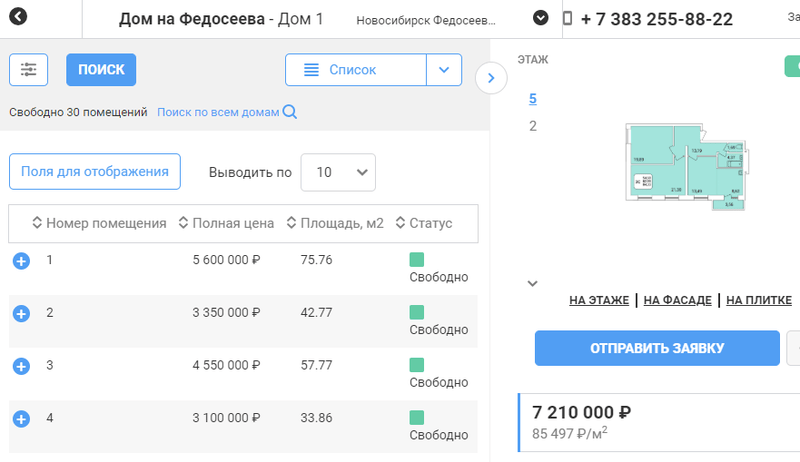This screenshot has width=800, height=462.
Task: Sort table by Полная цена column
Action: point(226,223)
